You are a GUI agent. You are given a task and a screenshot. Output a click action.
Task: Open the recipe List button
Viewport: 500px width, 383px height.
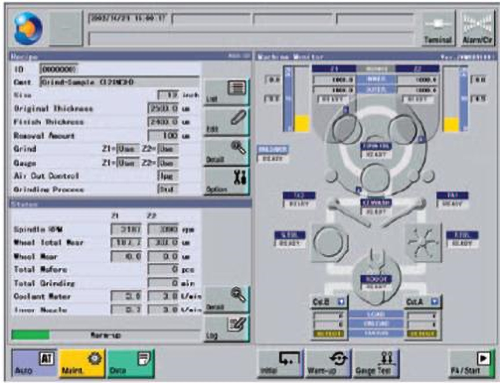pos(226,91)
